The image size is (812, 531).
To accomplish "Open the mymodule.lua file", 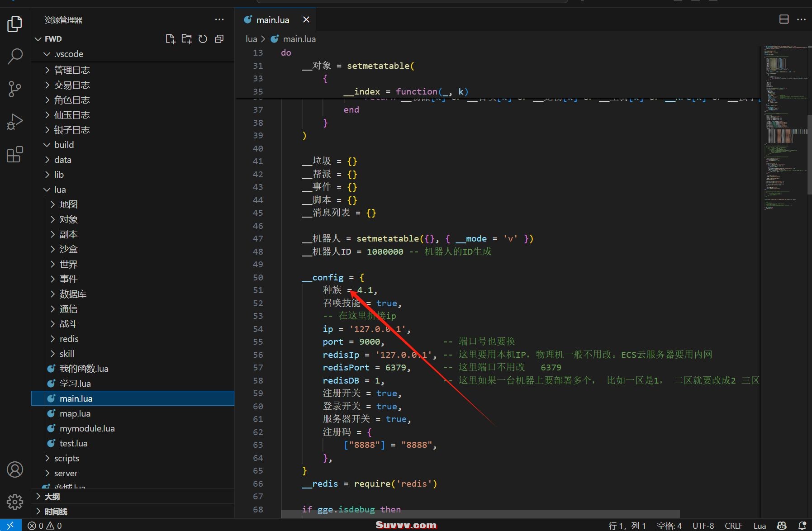I will coord(133,428).
